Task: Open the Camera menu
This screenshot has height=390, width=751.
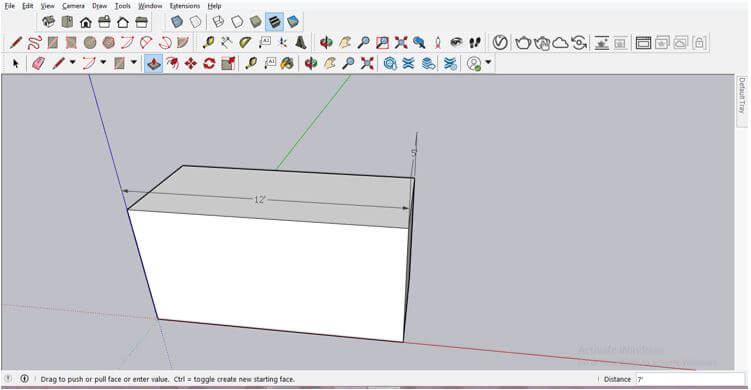Action: pyautogui.click(x=73, y=6)
